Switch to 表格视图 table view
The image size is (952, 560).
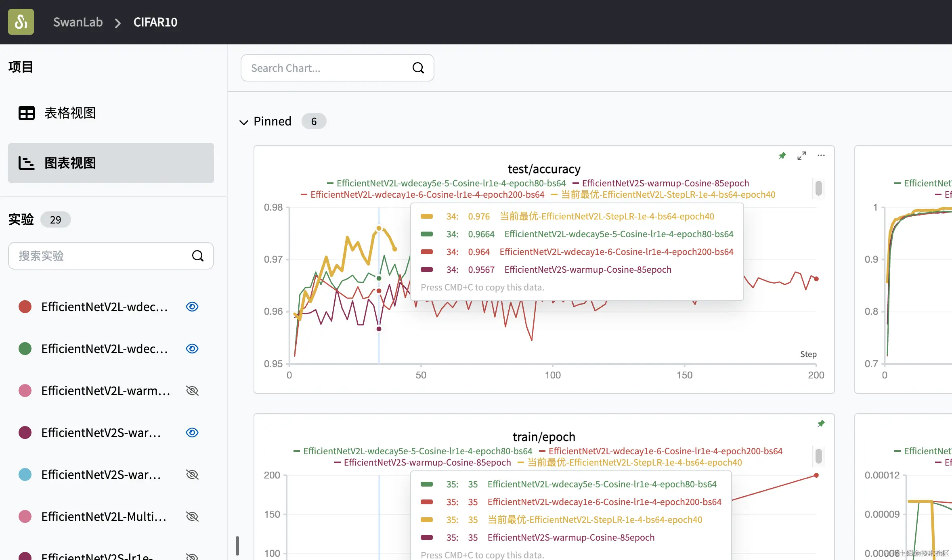click(70, 113)
